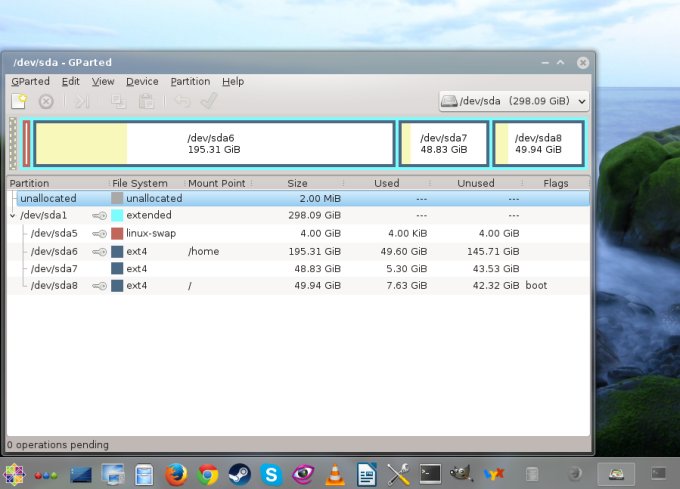Click the Undo last operation icon
680x489 pixels.
point(182,101)
